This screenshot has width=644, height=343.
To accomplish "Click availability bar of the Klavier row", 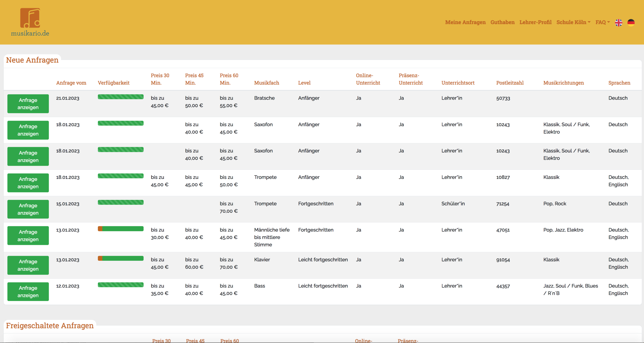I will pos(121,258).
